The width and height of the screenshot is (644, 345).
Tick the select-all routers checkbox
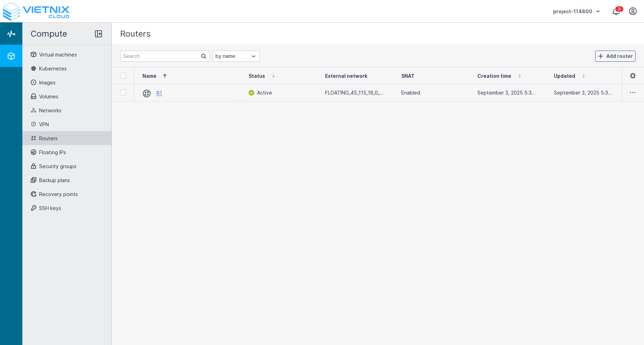point(123,76)
